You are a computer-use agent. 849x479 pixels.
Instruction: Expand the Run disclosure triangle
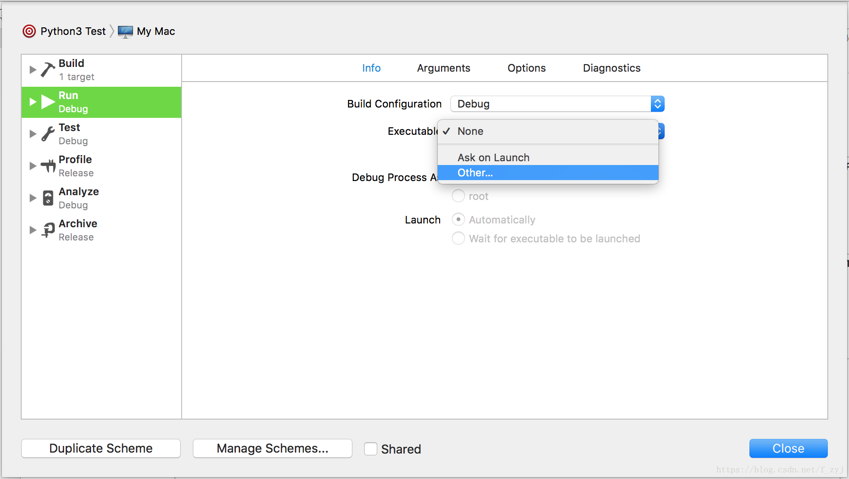pyautogui.click(x=32, y=102)
